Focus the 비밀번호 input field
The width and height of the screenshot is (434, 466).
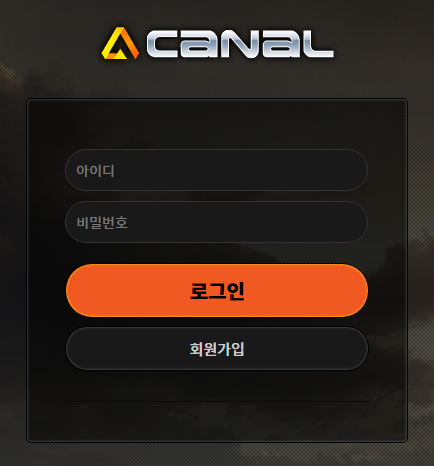[217, 222]
